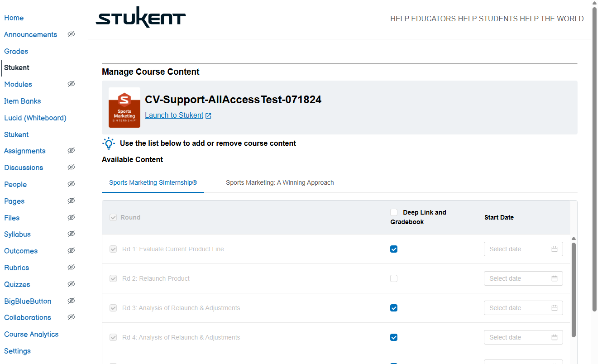Click the page's main vertical scrollbar

595,158
